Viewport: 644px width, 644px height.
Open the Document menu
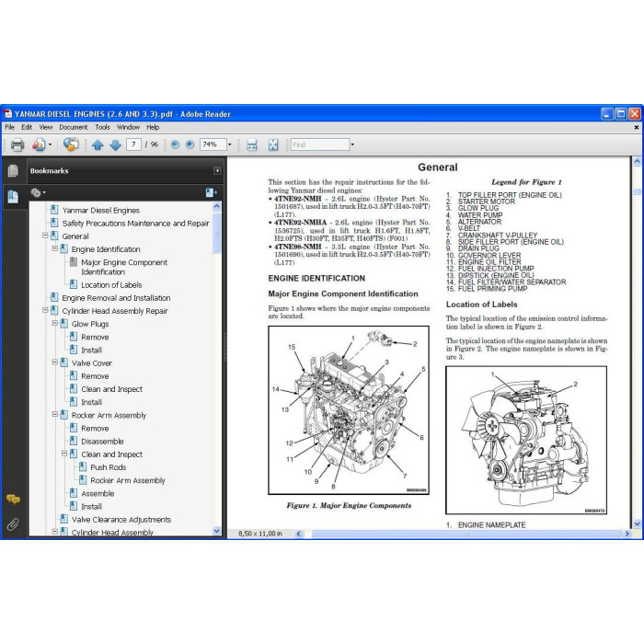(x=74, y=127)
